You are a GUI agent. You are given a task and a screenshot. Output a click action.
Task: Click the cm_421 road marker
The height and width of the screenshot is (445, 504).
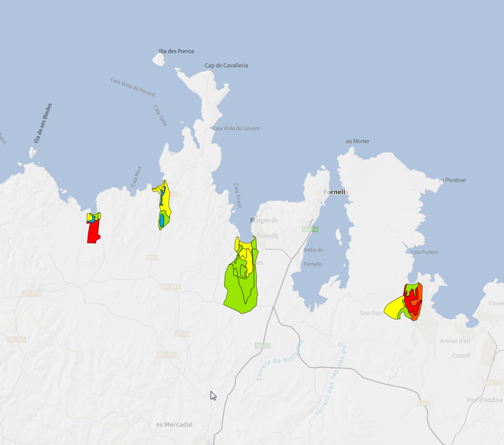(x=16, y=339)
